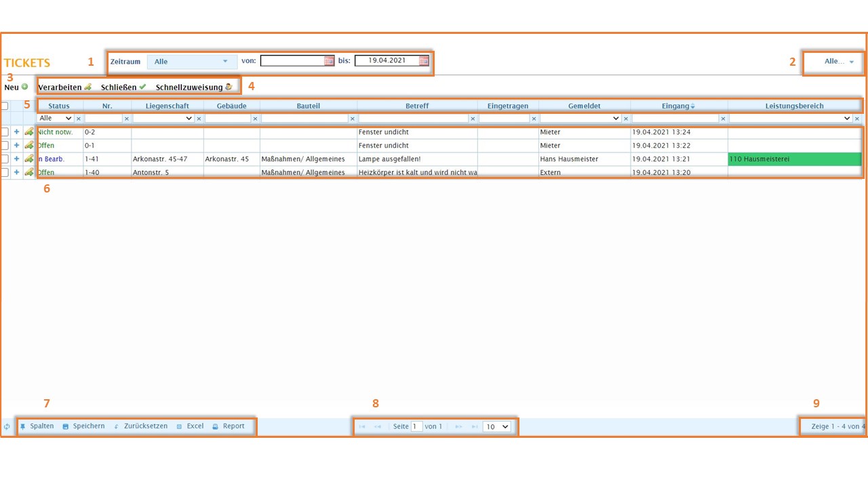Clear the Gemeldet filter with its x icon
Screen dimensions: 868x488
tap(625, 119)
